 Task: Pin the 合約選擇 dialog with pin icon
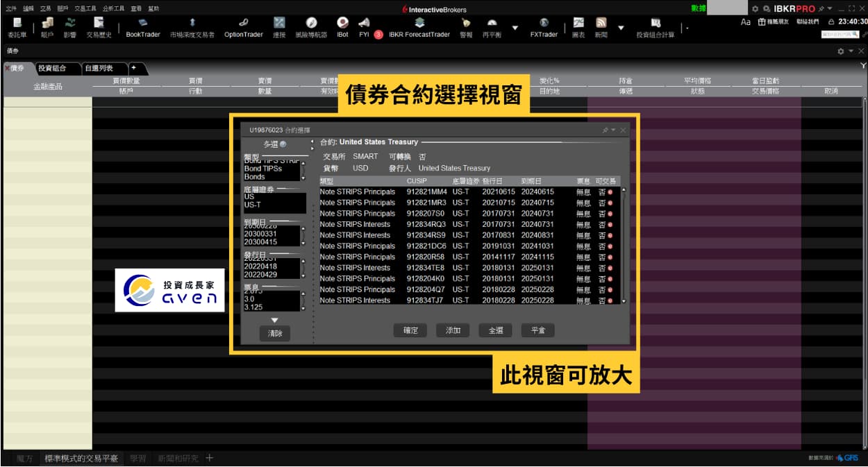click(x=605, y=130)
